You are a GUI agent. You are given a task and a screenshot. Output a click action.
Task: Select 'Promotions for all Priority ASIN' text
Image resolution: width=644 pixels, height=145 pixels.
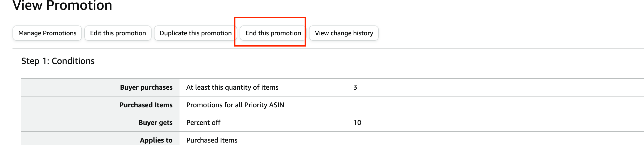235,105
